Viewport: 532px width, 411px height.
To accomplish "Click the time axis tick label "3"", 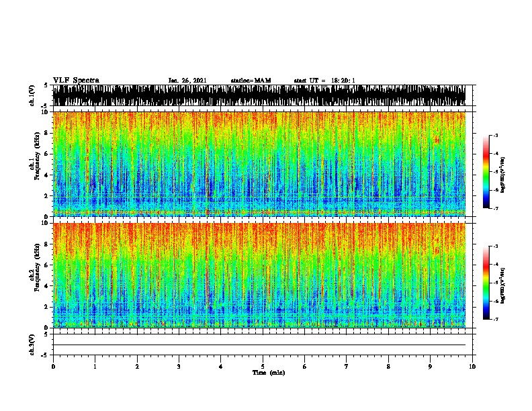I will click(179, 367).
